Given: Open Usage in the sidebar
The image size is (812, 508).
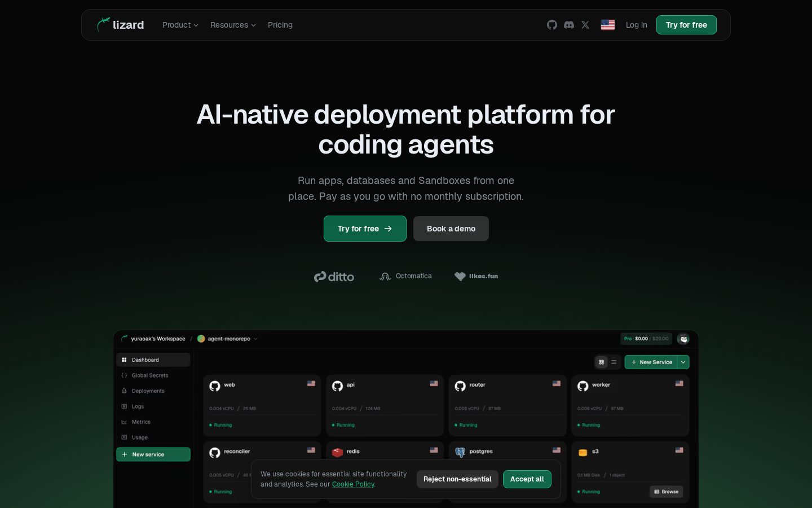Looking at the screenshot, I should coord(153,437).
